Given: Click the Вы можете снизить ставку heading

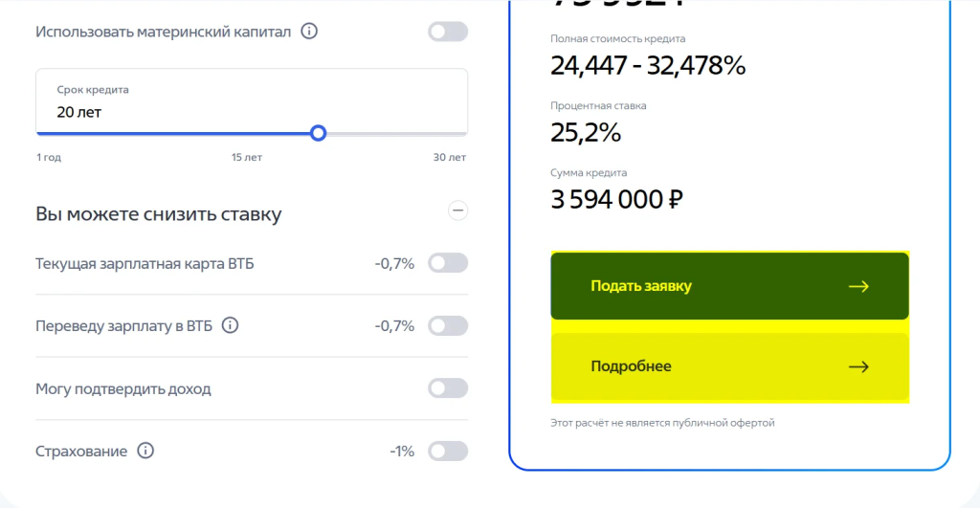Looking at the screenshot, I should pyautogui.click(x=159, y=214).
